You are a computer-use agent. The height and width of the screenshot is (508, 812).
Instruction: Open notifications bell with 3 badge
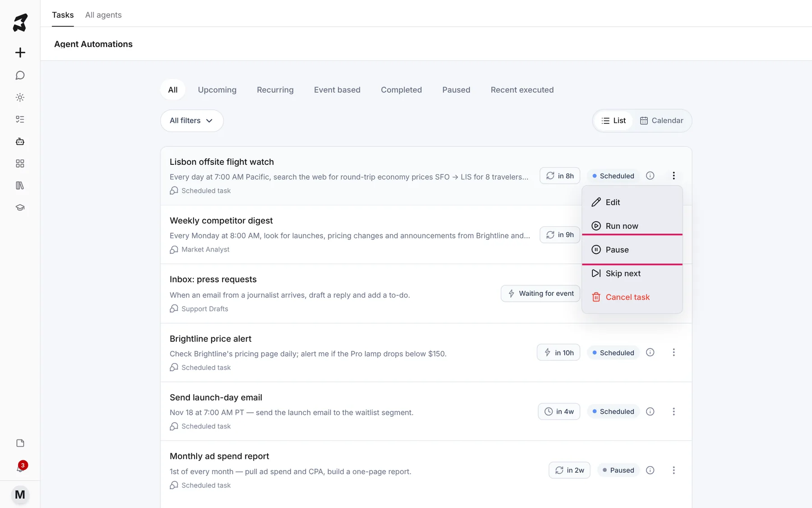pyautogui.click(x=20, y=467)
